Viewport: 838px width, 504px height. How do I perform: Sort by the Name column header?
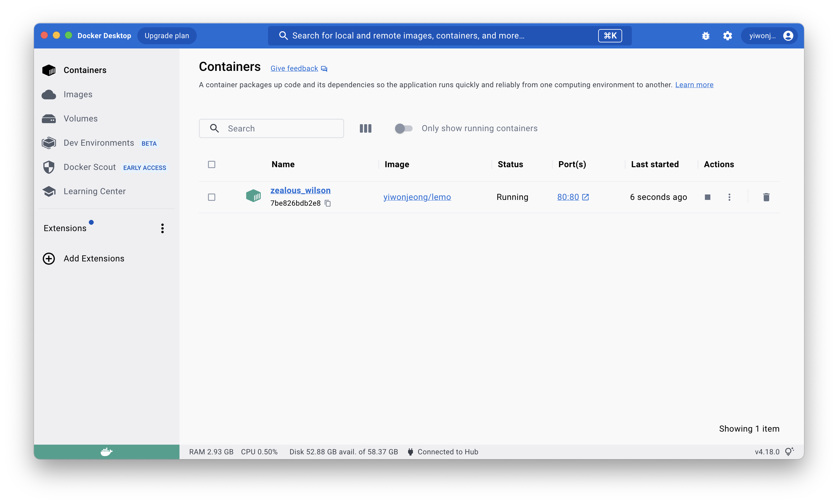pyautogui.click(x=283, y=164)
